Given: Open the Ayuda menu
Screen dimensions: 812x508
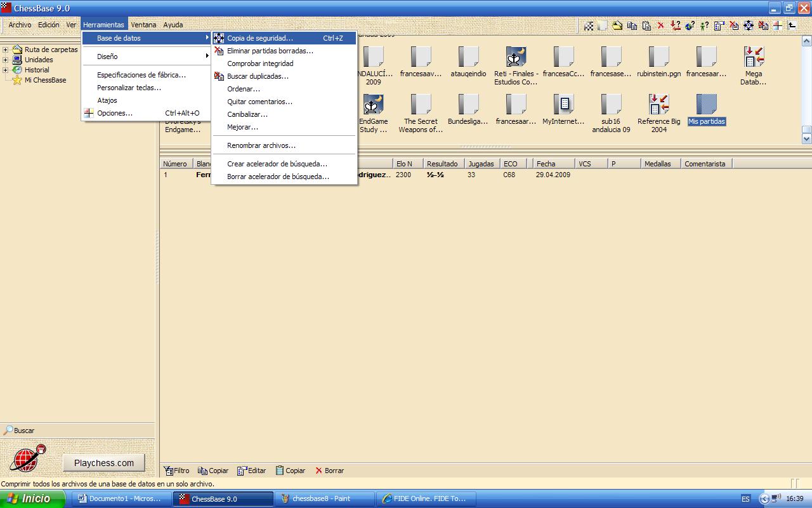Looking at the screenshot, I should pyautogui.click(x=173, y=25).
